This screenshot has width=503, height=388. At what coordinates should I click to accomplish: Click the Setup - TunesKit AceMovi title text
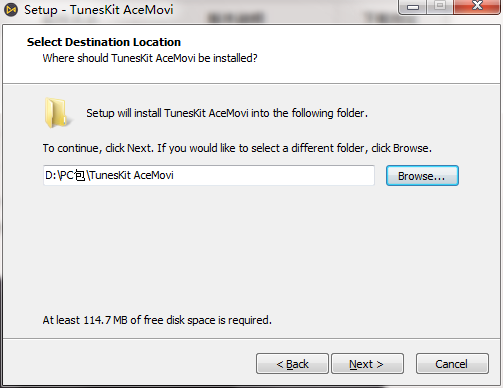coord(99,10)
